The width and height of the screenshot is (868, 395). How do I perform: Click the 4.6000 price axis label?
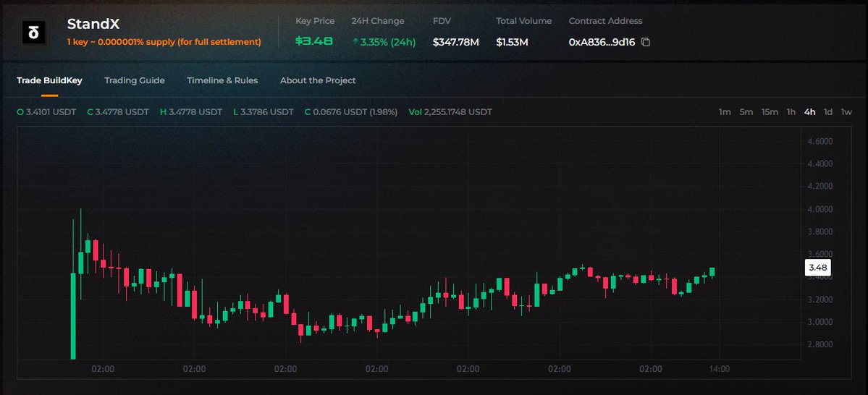819,141
